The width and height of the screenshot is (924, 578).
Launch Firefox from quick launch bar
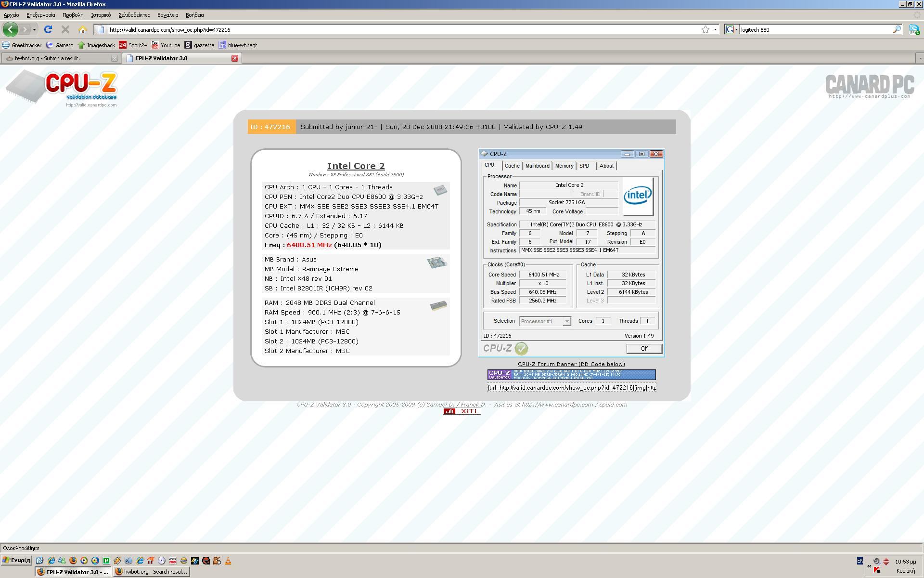73,560
